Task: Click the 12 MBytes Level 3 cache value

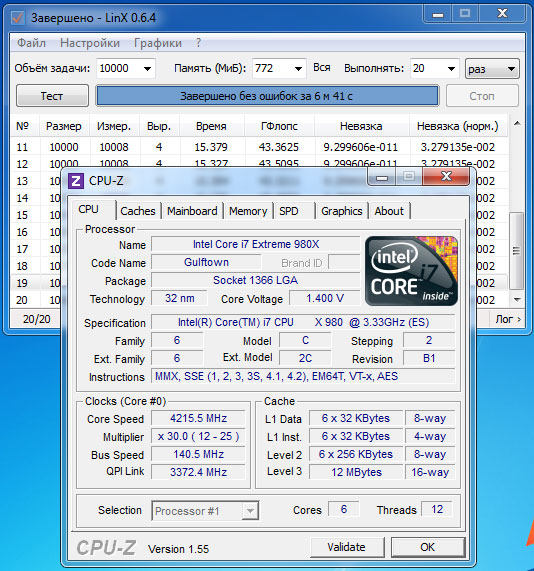Action: click(x=356, y=472)
